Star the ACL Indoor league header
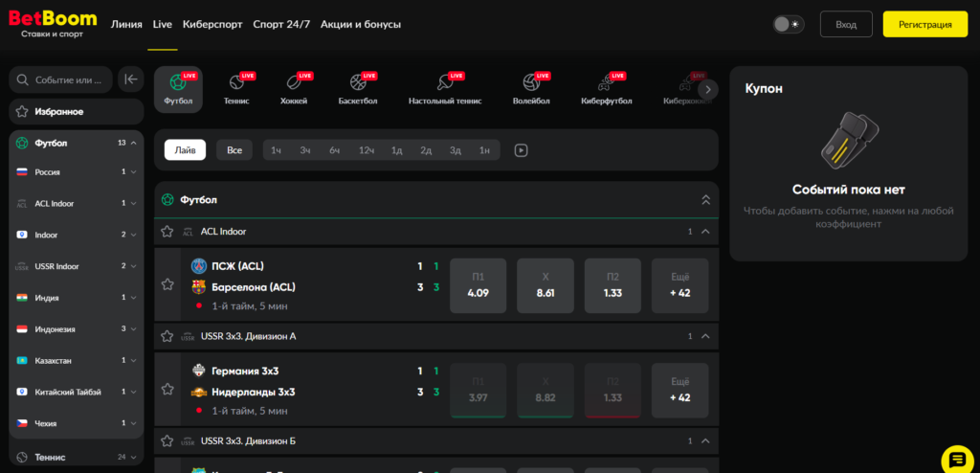 pos(167,232)
